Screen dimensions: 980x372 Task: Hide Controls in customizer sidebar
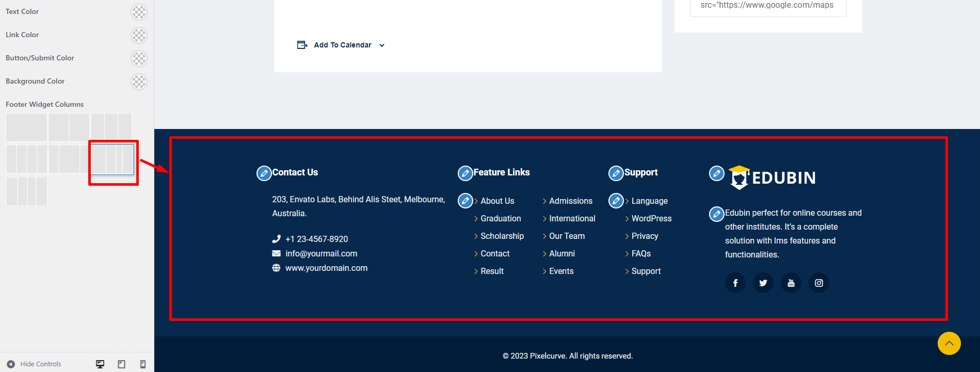(x=35, y=364)
